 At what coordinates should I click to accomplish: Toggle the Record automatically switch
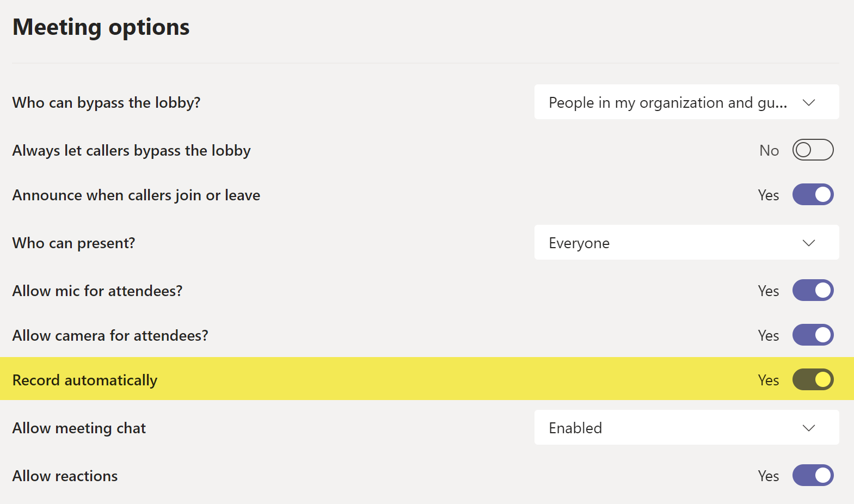813,379
